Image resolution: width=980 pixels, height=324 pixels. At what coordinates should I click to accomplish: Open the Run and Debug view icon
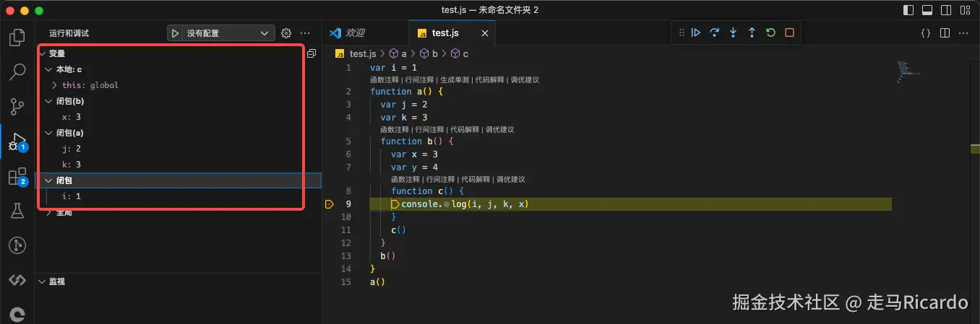click(x=17, y=142)
